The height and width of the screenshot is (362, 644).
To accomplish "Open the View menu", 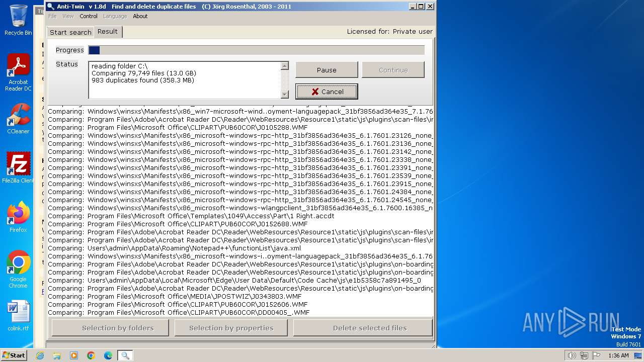I will click(68, 16).
